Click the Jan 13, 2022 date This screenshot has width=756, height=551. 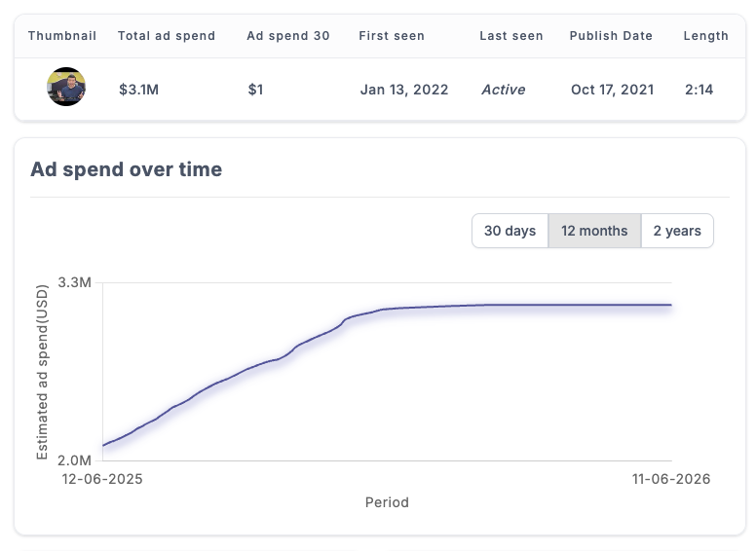coord(404,90)
